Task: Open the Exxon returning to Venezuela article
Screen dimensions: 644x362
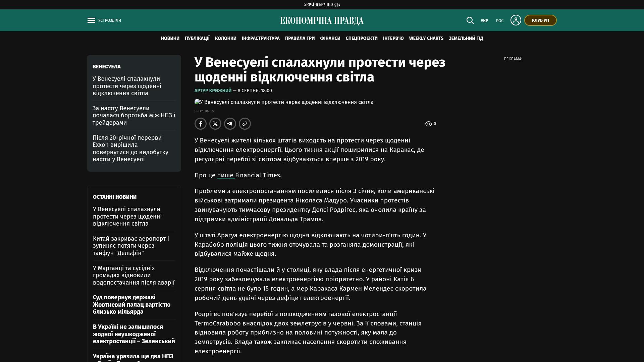Action: pos(130,148)
